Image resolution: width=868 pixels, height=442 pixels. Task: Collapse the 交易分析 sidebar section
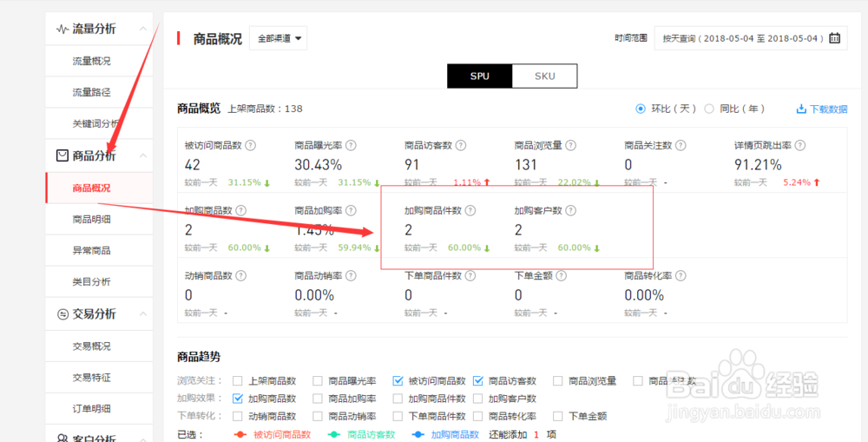point(143,314)
